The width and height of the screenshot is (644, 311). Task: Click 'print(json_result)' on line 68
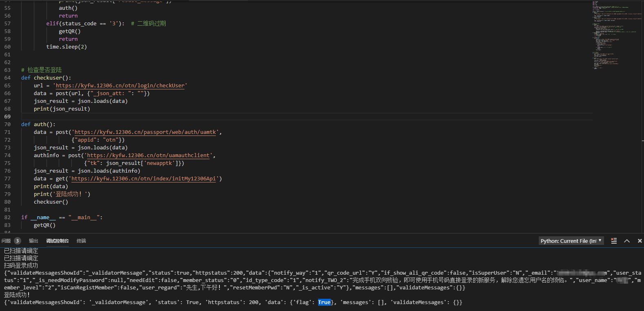[x=62, y=109]
